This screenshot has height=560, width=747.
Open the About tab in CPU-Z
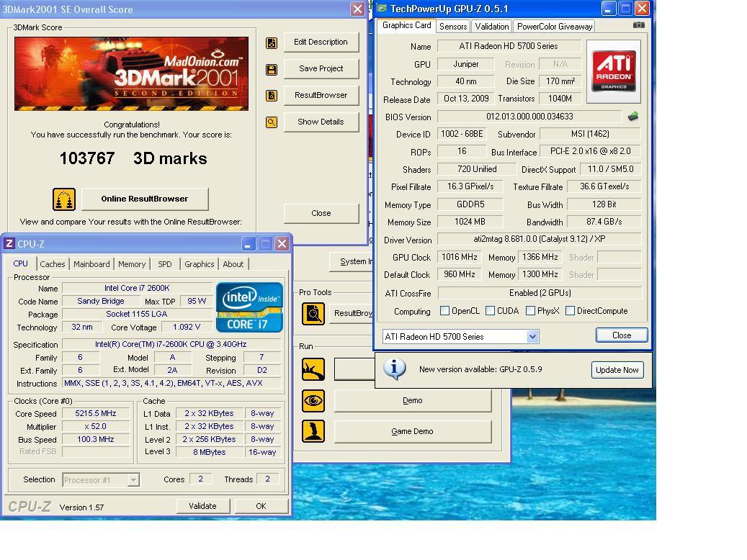click(233, 264)
